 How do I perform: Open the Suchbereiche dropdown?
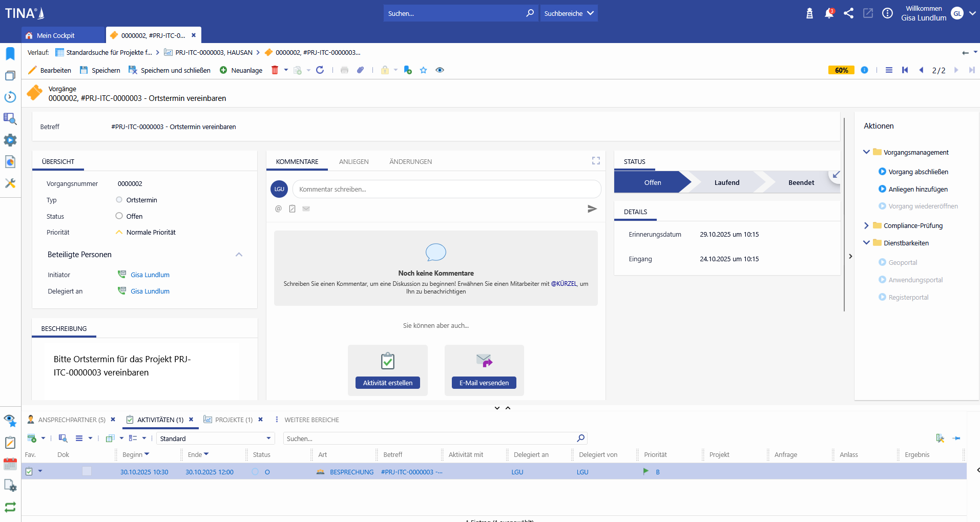(569, 13)
